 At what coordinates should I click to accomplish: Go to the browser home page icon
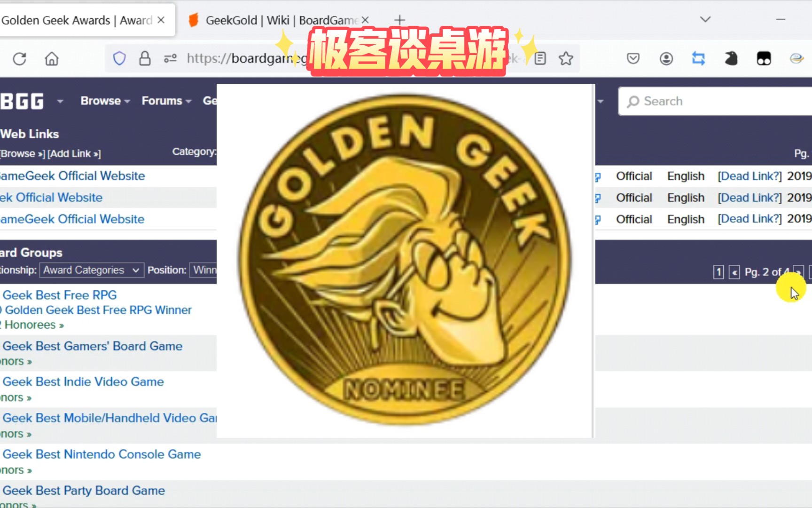(x=52, y=59)
